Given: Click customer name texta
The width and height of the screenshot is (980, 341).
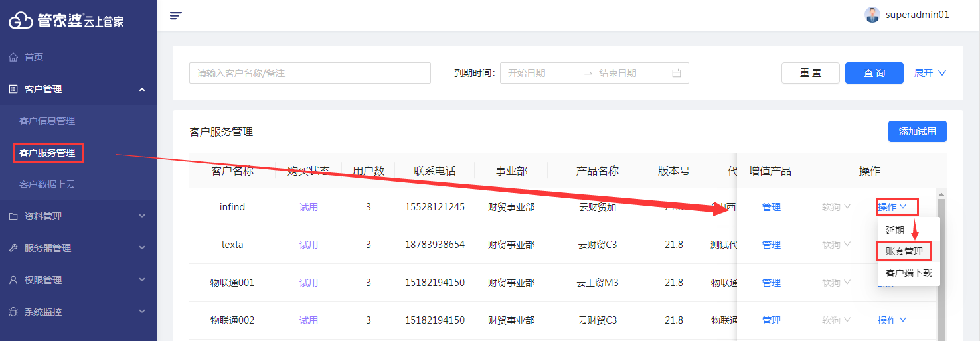Looking at the screenshot, I should pyautogui.click(x=232, y=245).
